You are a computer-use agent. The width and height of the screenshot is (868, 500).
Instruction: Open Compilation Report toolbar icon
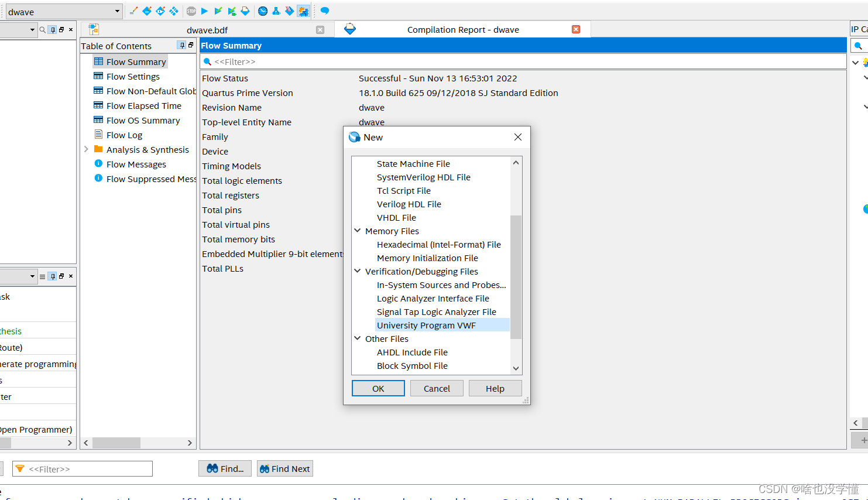pos(245,11)
